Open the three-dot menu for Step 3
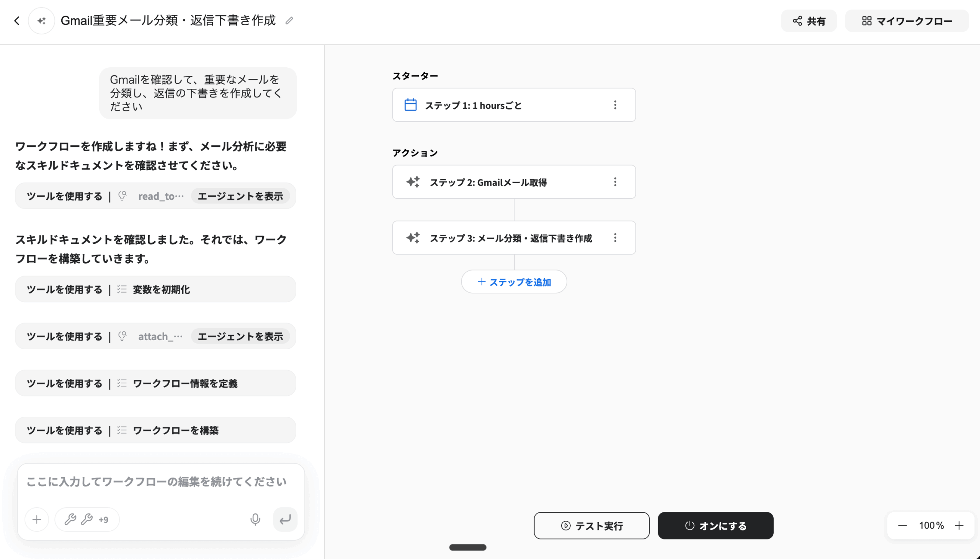980x559 pixels. (615, 238)
